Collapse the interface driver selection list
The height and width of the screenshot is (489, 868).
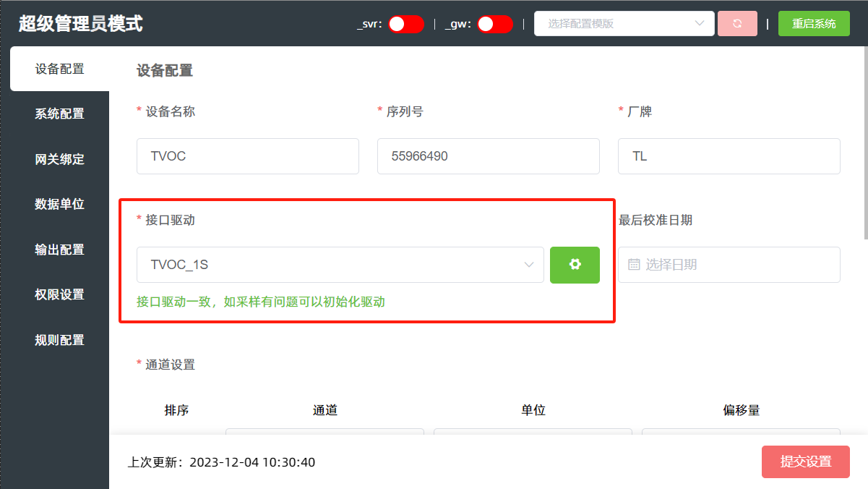[x=528, y=265]
